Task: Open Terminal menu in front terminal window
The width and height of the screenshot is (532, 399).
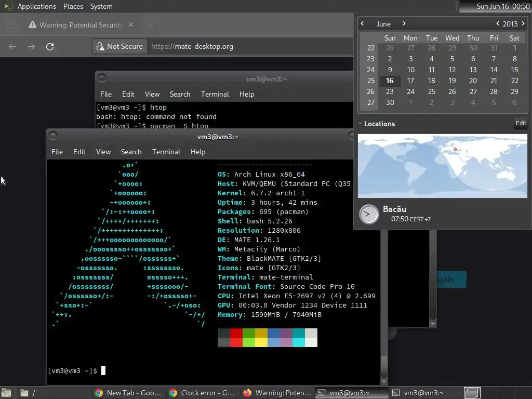Action: click(x=166, y=152)
